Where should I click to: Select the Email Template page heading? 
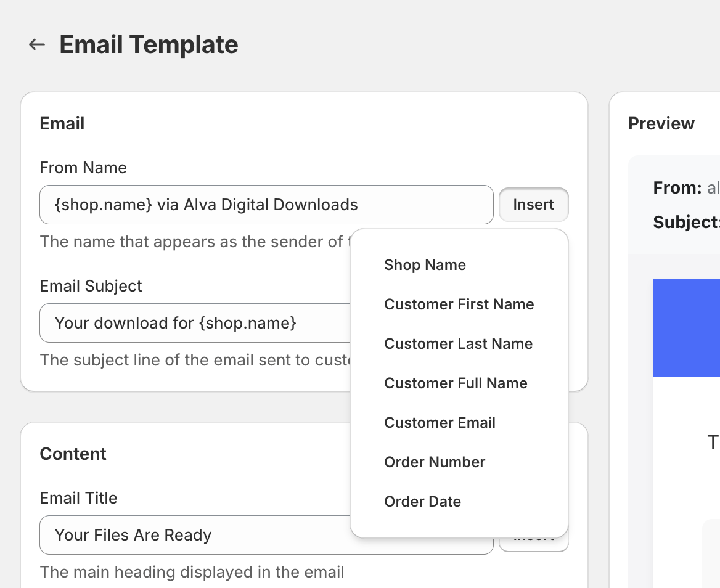tap(149, 44)
